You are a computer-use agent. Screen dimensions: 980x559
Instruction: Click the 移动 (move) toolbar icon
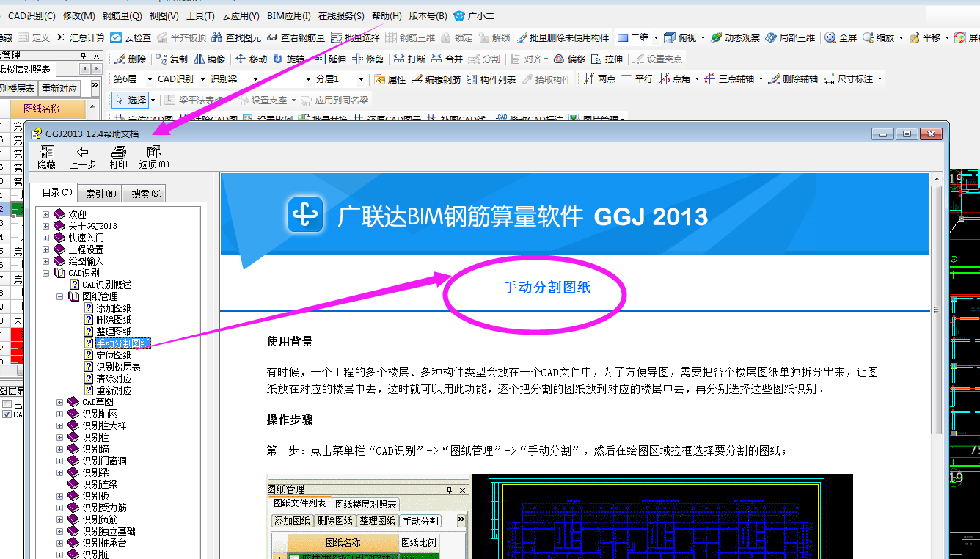[x=241, y=59]
